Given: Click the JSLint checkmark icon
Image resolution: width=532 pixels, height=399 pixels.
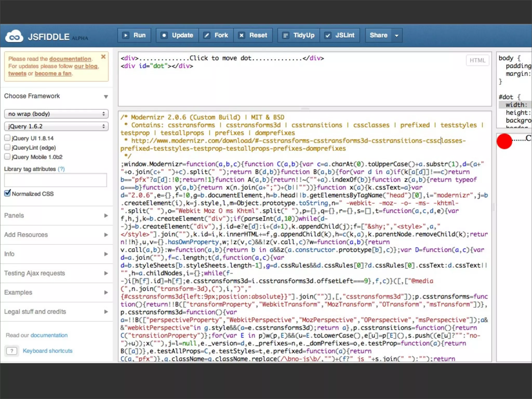Looking at the screenshot, I should tap(328, 35).
